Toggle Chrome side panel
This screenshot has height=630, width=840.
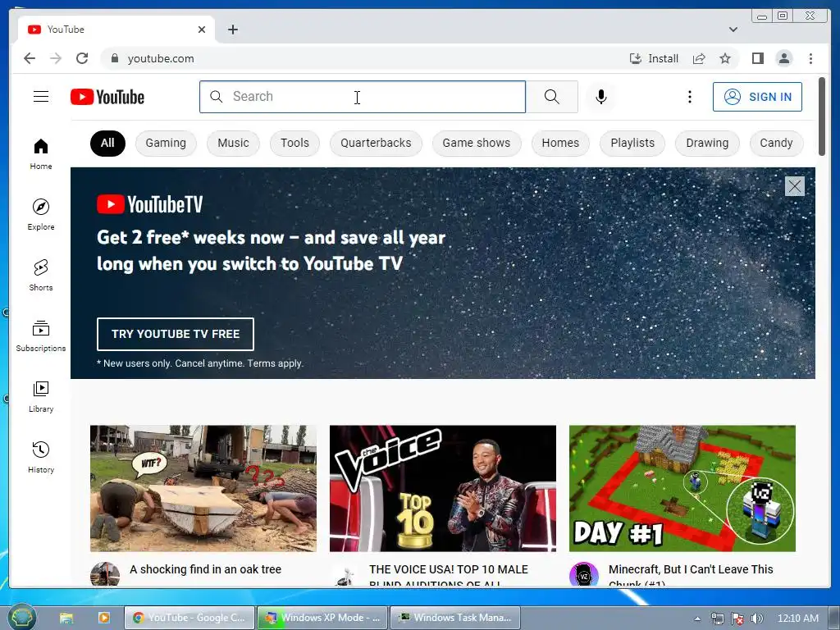(x=757, y=58)
